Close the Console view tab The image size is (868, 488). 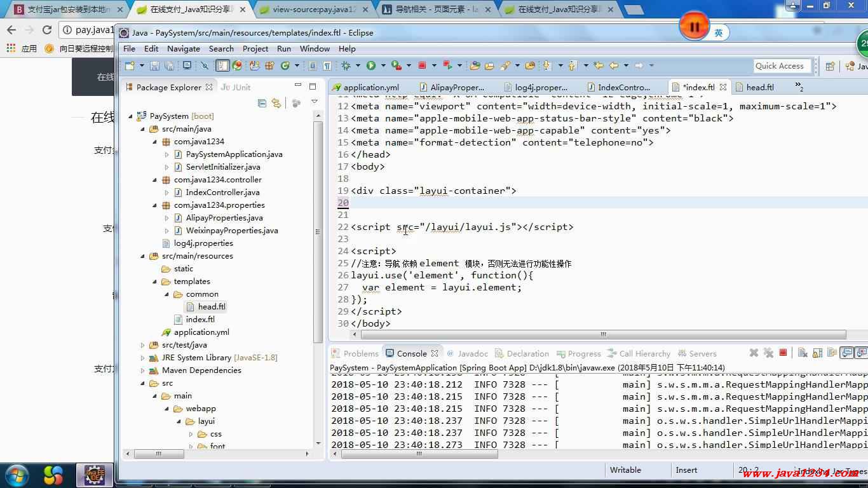[x=435, y=353]
